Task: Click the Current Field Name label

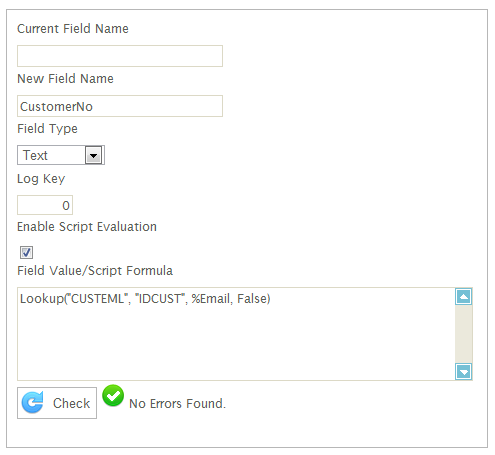Action: pos(73,29)
